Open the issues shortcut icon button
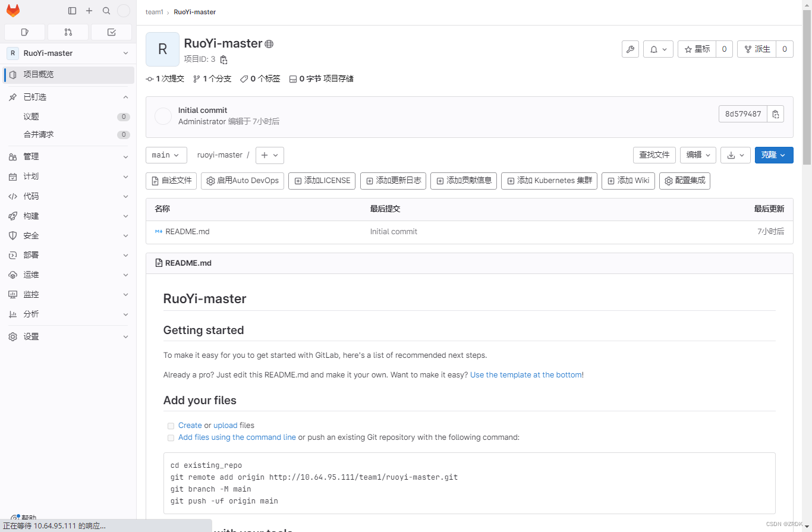Image resolution: width=812 pixels, height=532 pixels. pos(24,32)
